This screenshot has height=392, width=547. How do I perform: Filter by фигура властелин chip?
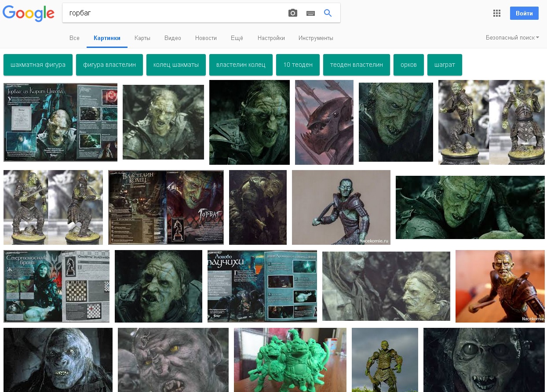coord(109,65)
